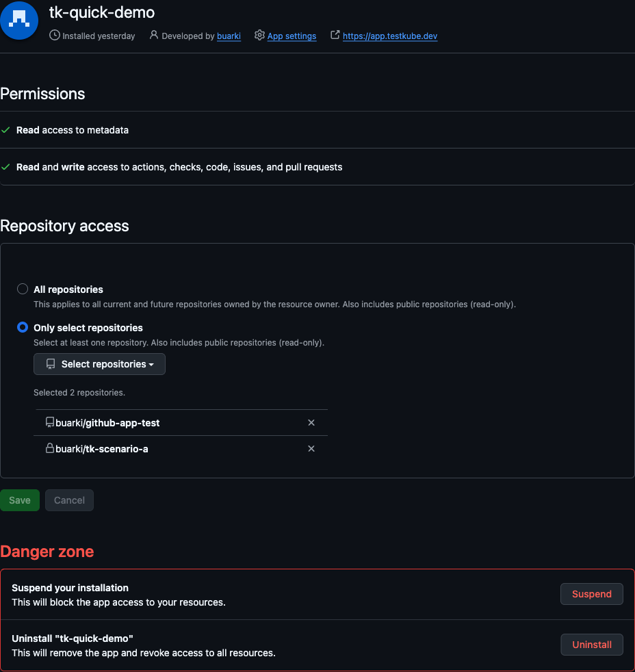Save the repository access changes

(20, 500)
